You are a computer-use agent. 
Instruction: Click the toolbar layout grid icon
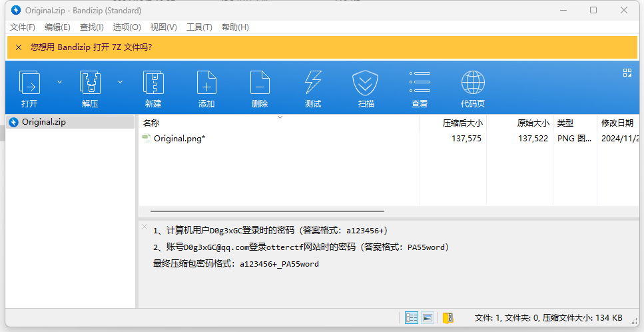coord(627,73)
